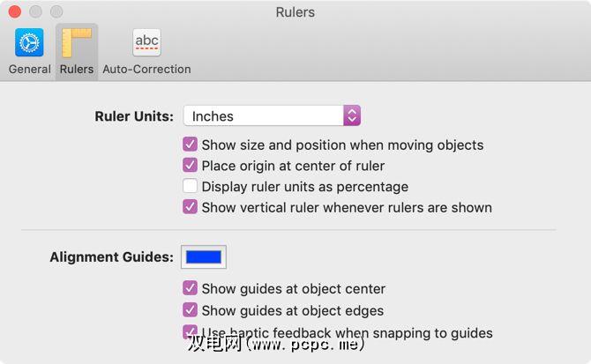Viewport: 591px width, 364px height.
Task: Toggle haptic feedback when snapping to guides
Action: (x=190, y=332)
